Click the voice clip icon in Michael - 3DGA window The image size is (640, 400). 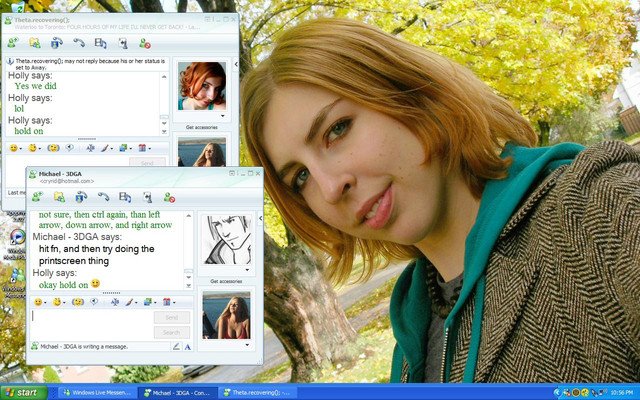[94, 302]
